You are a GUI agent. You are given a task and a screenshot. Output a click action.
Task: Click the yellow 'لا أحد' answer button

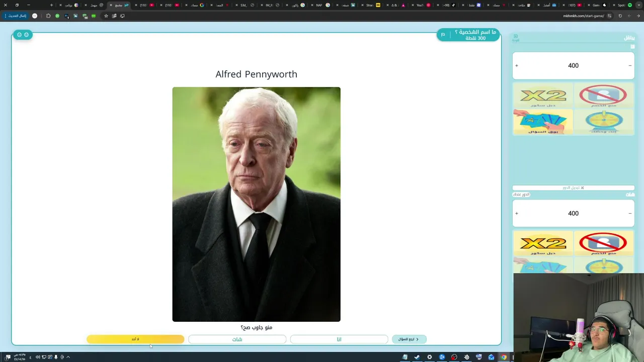(135, 339)
